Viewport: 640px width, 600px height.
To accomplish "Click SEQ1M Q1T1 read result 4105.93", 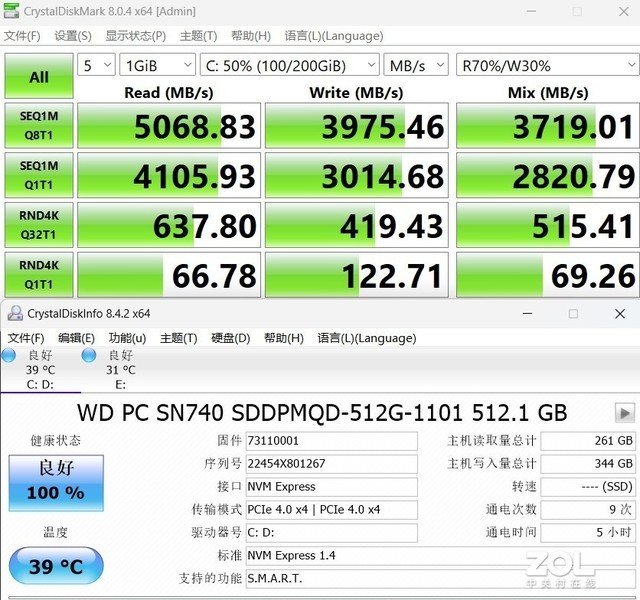I will click(169, 176).
